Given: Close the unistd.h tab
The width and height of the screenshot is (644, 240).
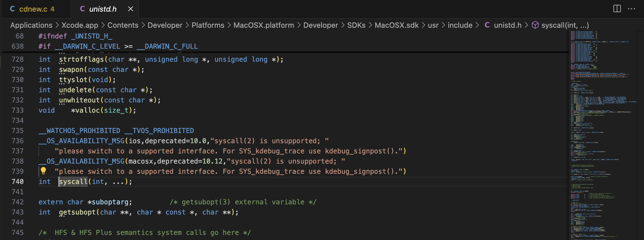Looking at the screenshot, I should click(131, 9).
